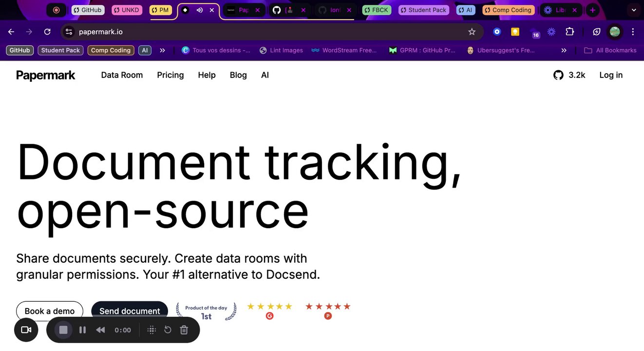Image resolution: width=644 pixels, height=351 pixels.
Task: Close the Papermark tab
Action: click(258, 10)
